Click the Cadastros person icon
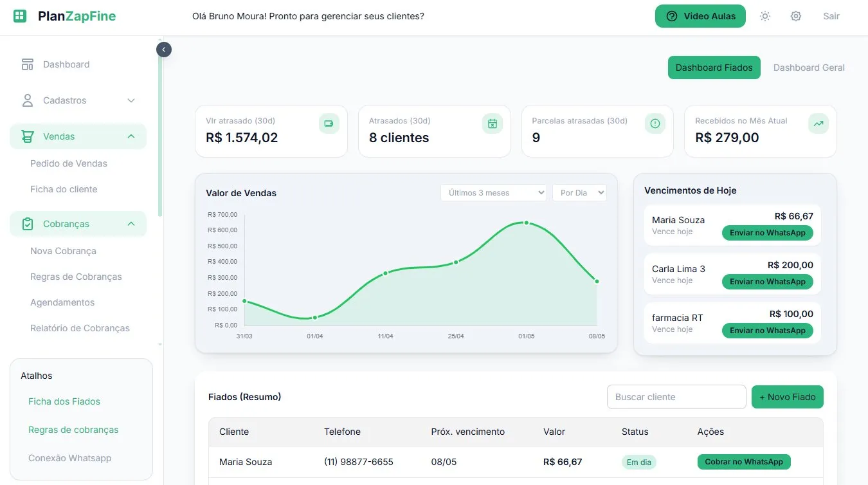 pos(27,100)
